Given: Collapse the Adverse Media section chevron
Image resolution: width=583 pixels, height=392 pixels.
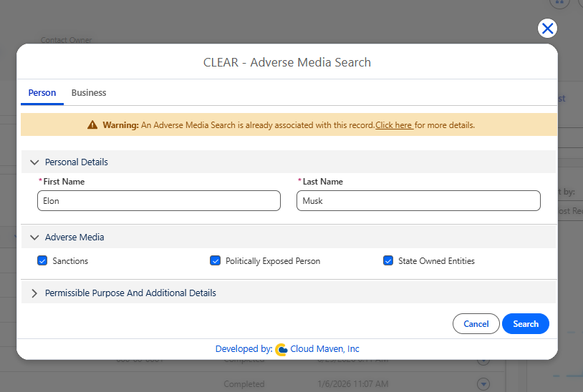Looking at the screenshot, I should 34,237.
